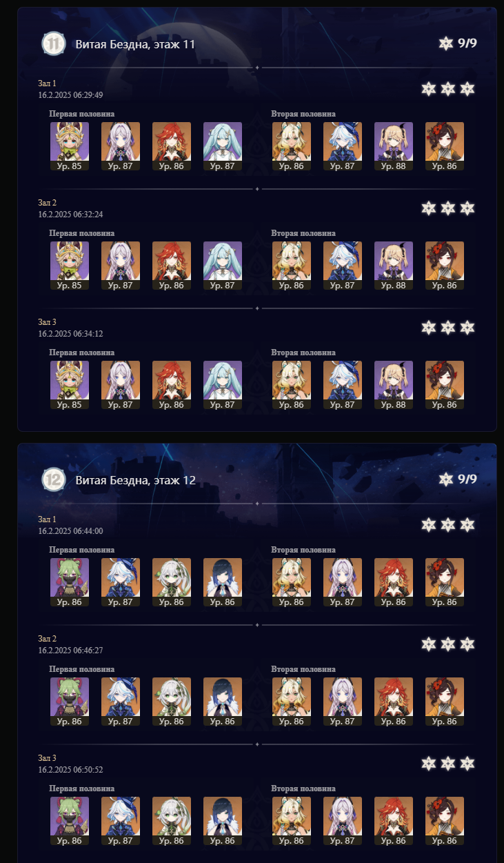Click the star icon beside floor 12's 9/9
This screenshot has height=863, width=504.
446,479
